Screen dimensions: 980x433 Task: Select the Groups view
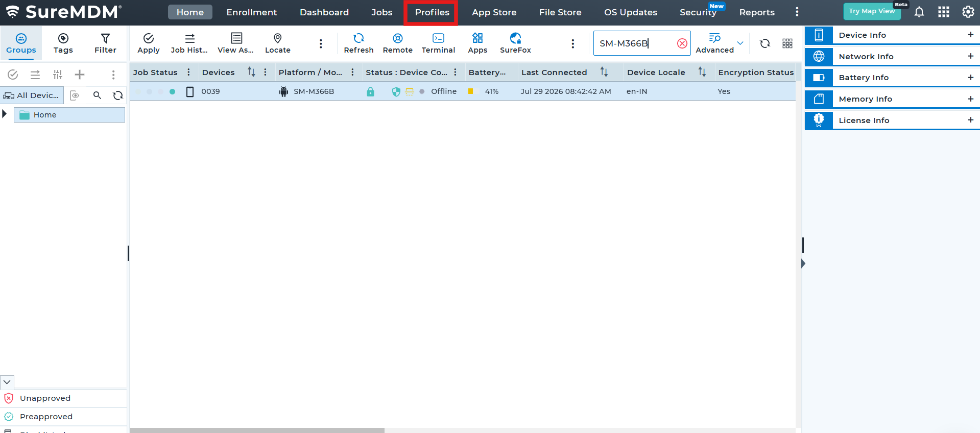[x=21, y=43]
